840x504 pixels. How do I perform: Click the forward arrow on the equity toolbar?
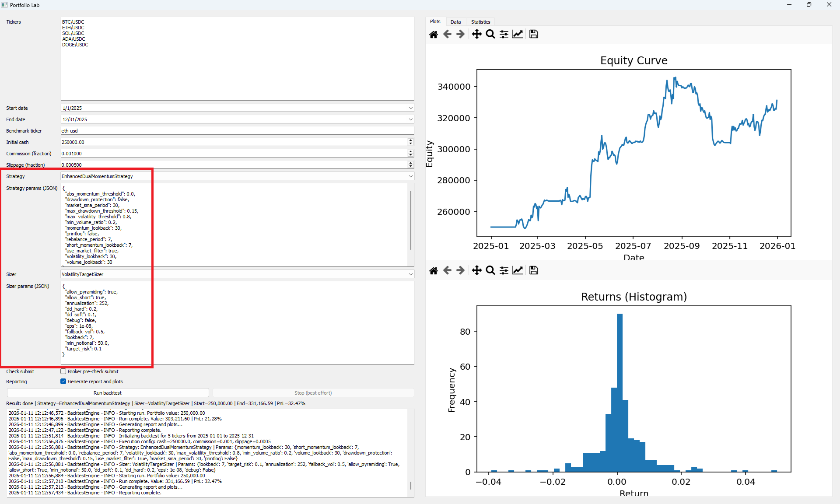[x=460, y=34]
